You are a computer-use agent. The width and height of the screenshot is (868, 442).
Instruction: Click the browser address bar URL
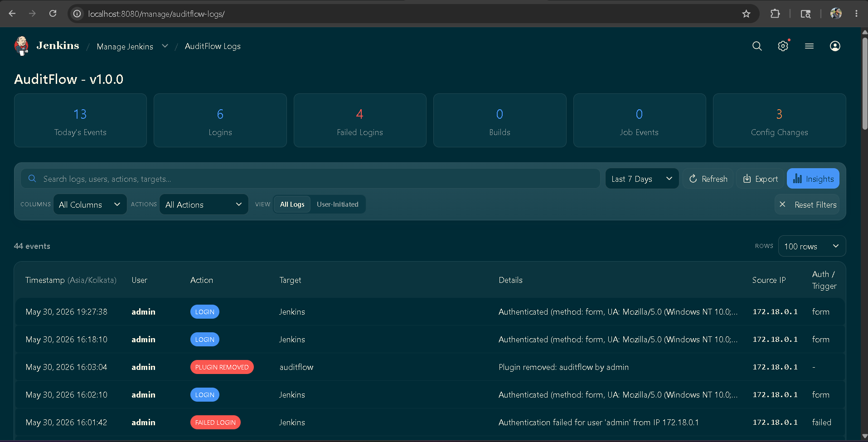[x=156, y=14]
